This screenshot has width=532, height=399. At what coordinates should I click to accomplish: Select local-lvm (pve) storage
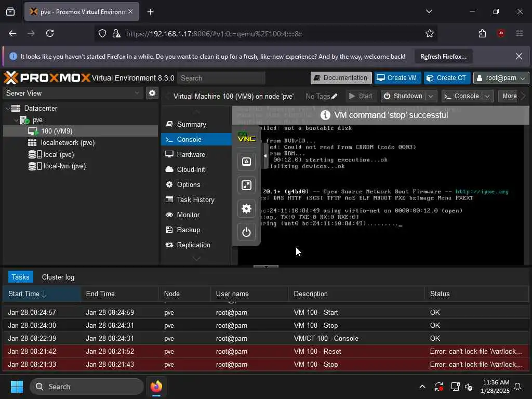tap(81, 166)
